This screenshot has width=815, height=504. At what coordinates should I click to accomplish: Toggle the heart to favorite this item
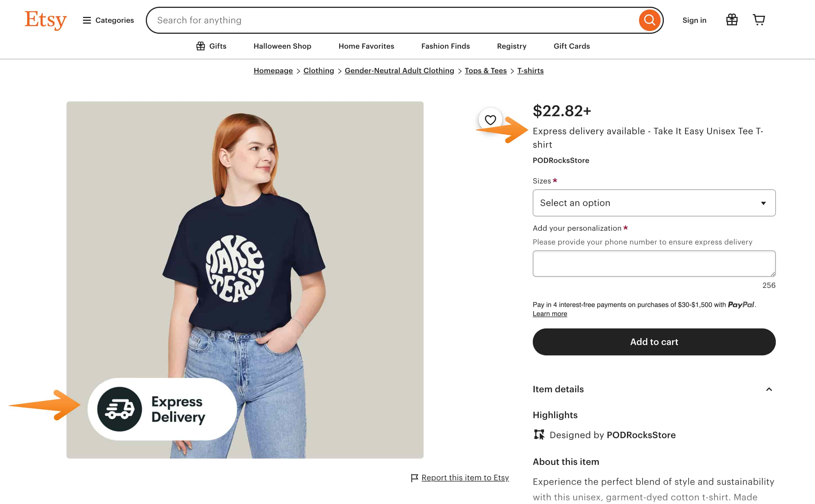[490, 119]
